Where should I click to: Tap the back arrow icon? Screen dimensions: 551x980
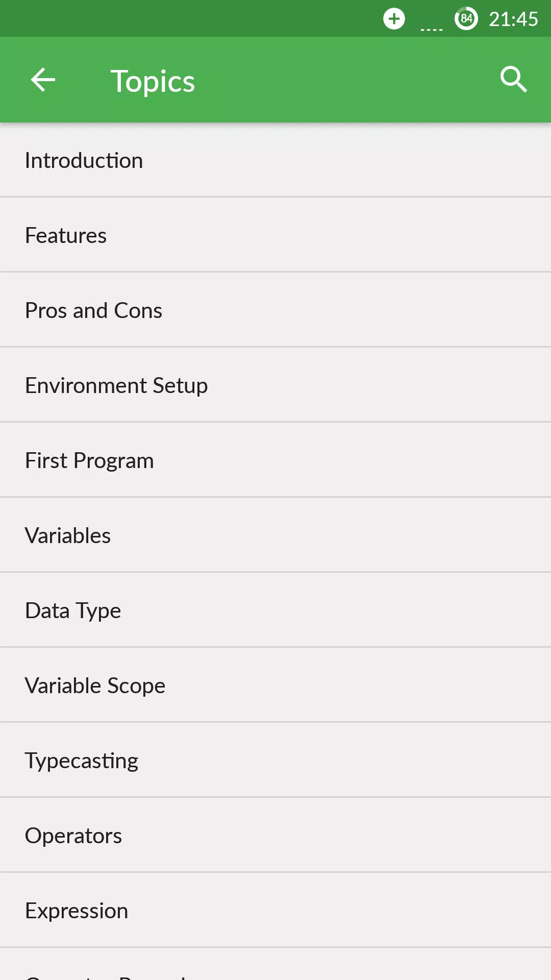tap(43, 80)
